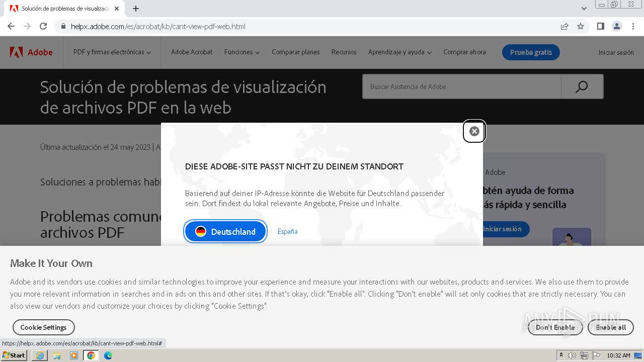The width and height of the screenshot is (644, 362).
Task: Expand PDF y firmas electrónicas menu
Action: (112, 52)
